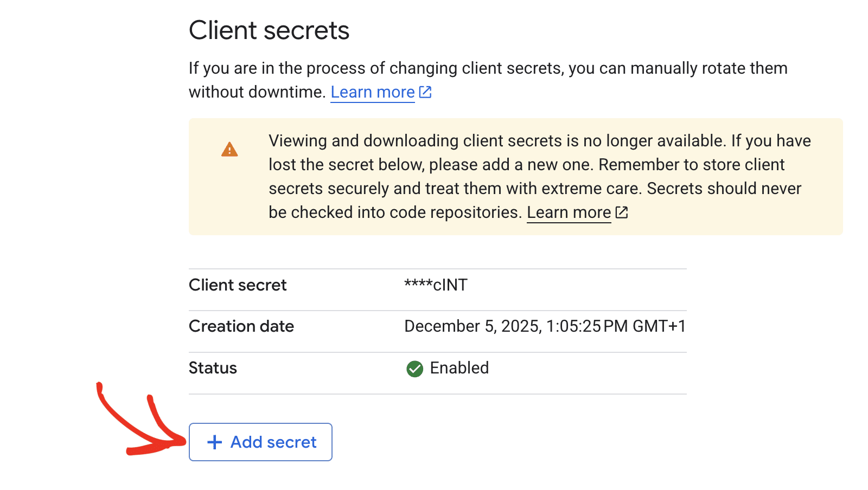This screenshot has height=490, width=868.
Task: Click 'If you are in the process' paragraph
Action: click(x=487, y=69)
